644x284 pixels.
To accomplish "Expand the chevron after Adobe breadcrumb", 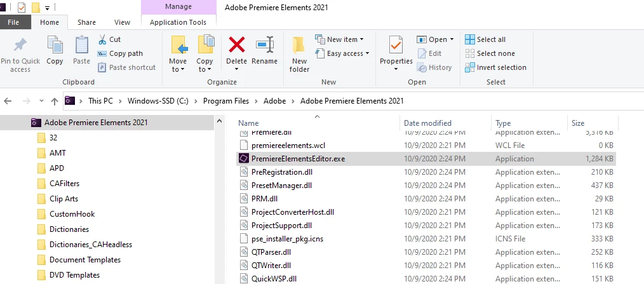I will pyautogui.click(x=293, y=101).
